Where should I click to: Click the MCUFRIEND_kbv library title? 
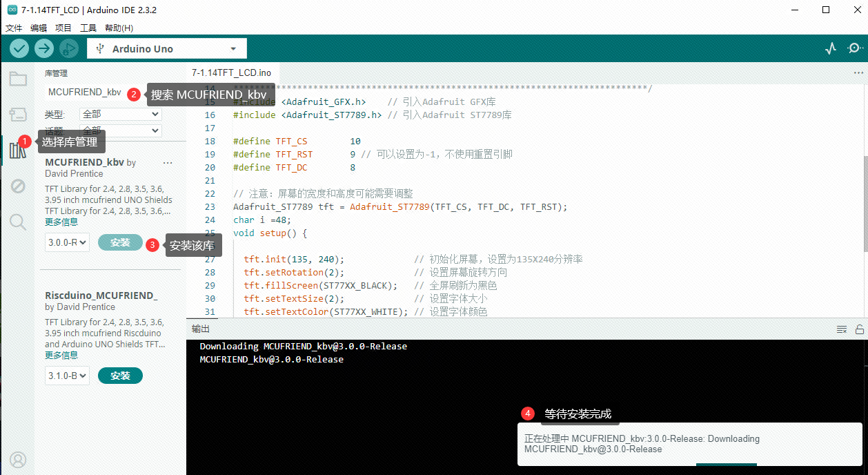pyautogui.click(x=84, y=162)
